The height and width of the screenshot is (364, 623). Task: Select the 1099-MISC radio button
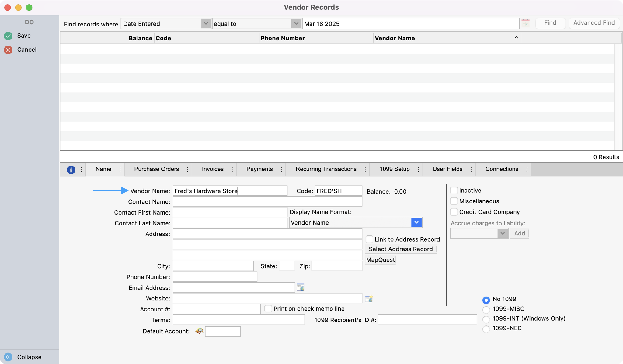point(486,309)
